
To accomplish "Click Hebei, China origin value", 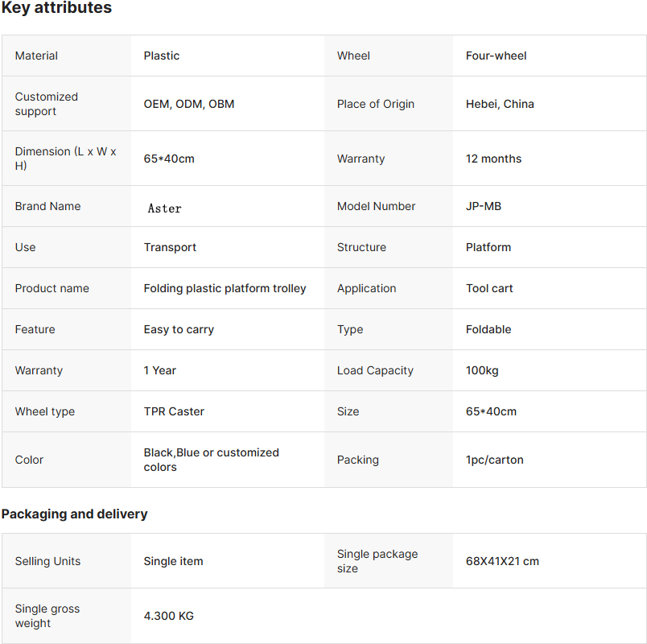I will coord(500,104).
